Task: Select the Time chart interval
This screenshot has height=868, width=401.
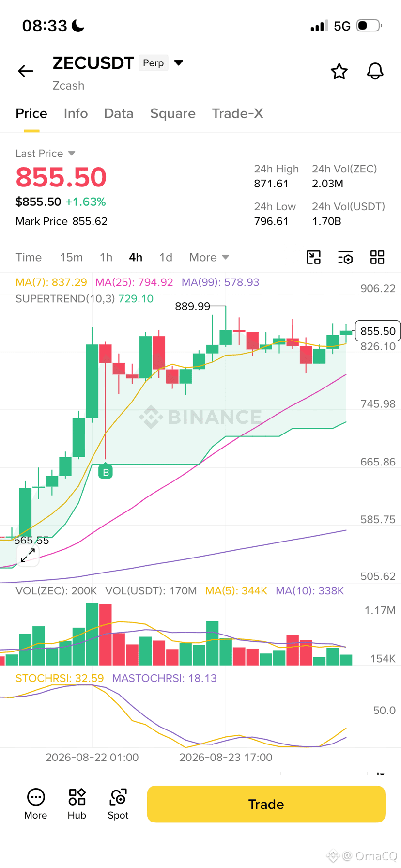Action: click(x=29, y=257)
